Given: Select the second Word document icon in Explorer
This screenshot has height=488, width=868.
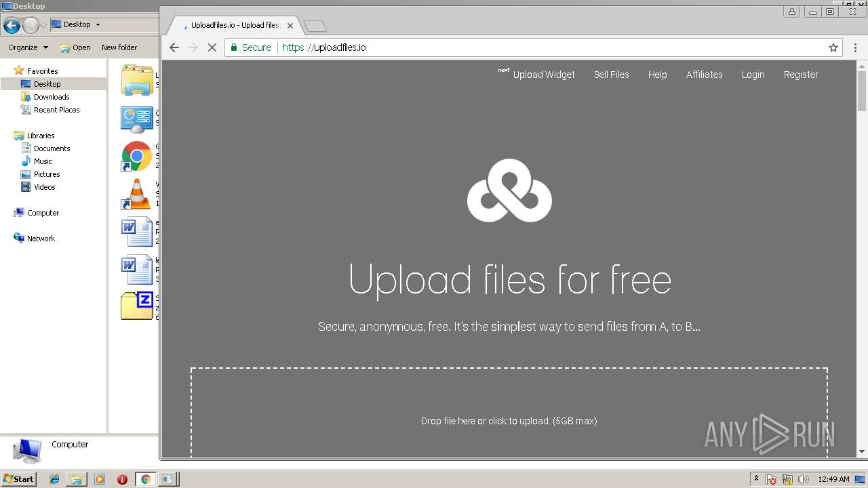Looking at the screenshot, I should point(136,270).
